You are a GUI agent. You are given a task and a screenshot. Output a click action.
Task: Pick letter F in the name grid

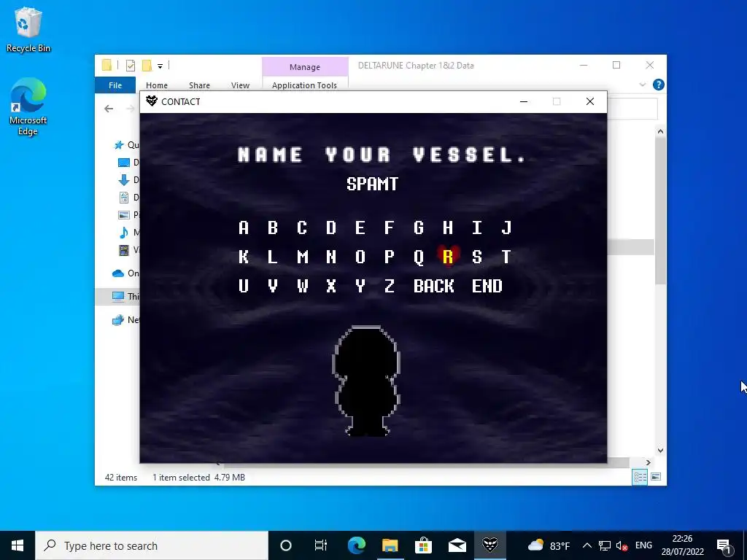pos(390,227)
